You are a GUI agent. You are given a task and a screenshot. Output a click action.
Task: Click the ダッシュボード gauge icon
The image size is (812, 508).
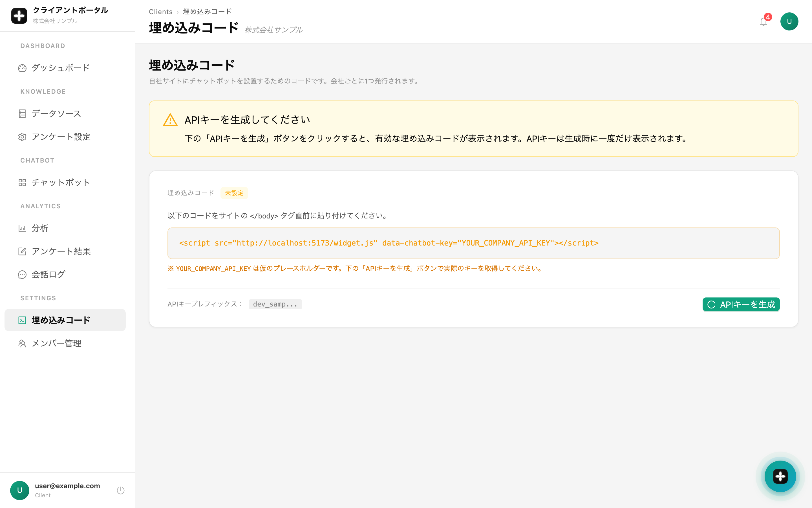pos(22,68)
